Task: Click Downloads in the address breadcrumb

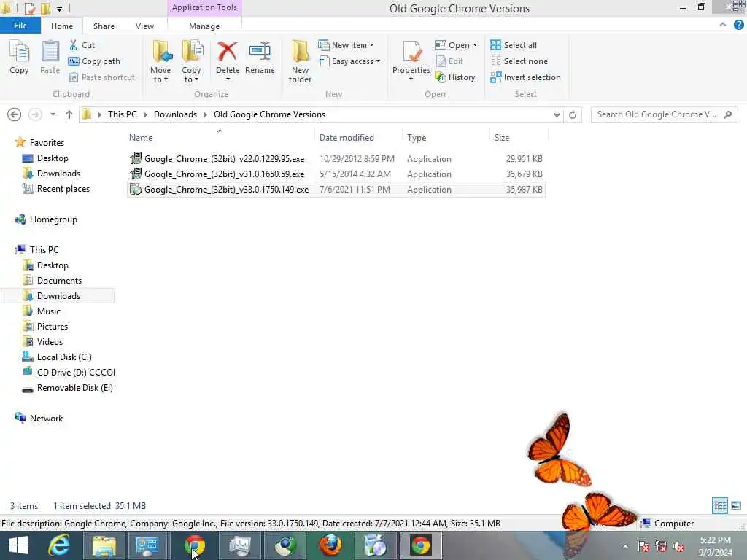Action: pyautogui.click(x=175, y=114)
